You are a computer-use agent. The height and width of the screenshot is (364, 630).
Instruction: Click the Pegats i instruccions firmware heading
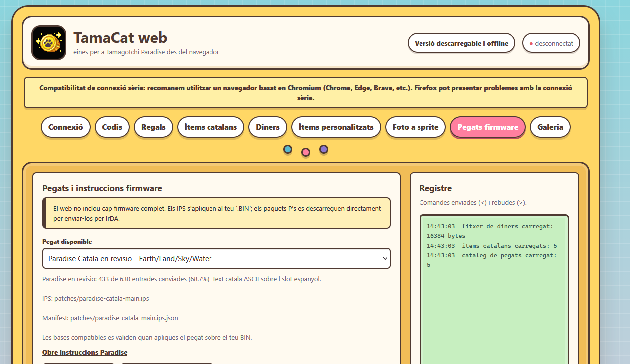click(102, 188)
